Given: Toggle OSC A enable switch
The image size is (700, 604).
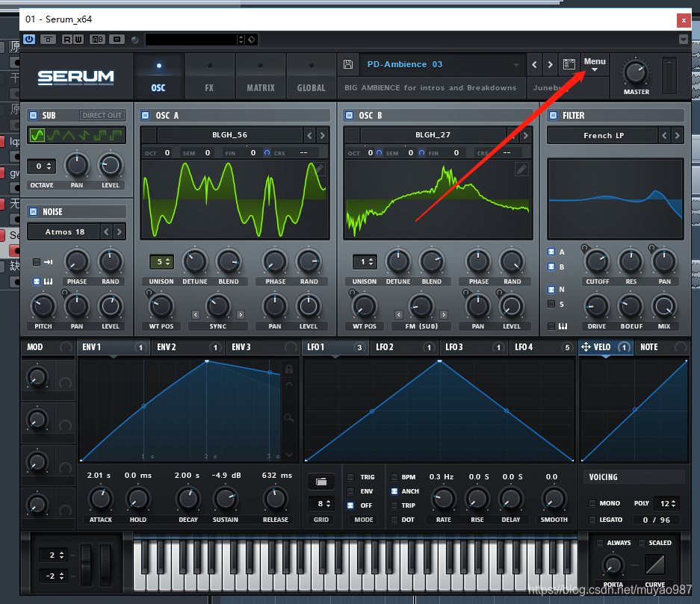Looking at the screenshot, I should coord(146,116).
